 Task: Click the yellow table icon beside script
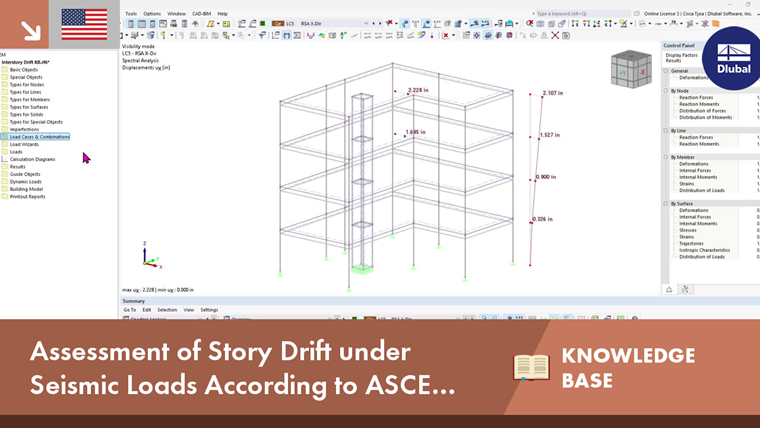click(x=226, y=23)
